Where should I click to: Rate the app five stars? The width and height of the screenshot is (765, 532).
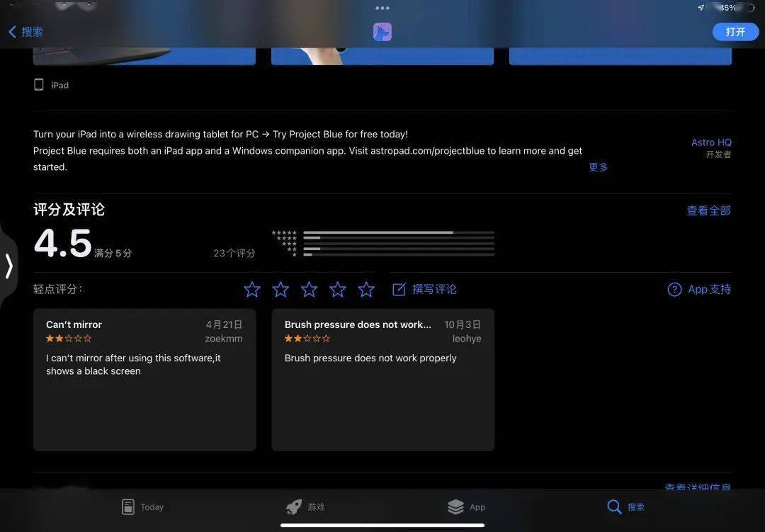[x=366, y=289]
